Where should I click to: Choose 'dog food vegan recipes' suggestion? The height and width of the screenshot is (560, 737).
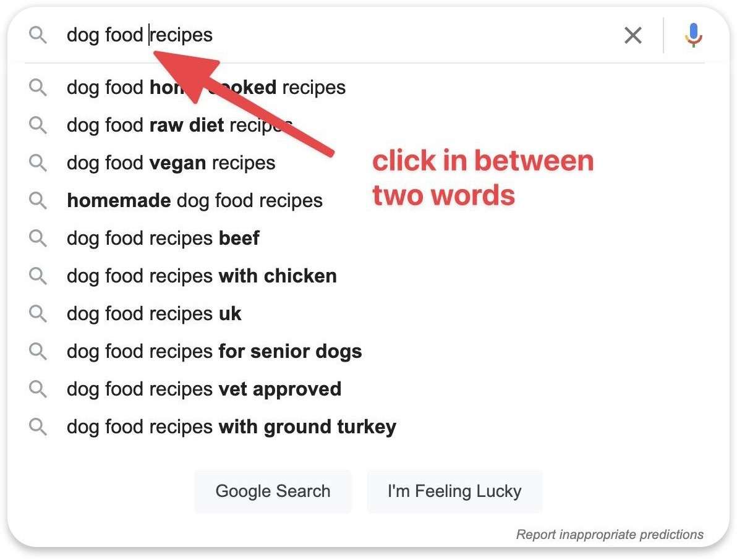[x=171, y=163]
